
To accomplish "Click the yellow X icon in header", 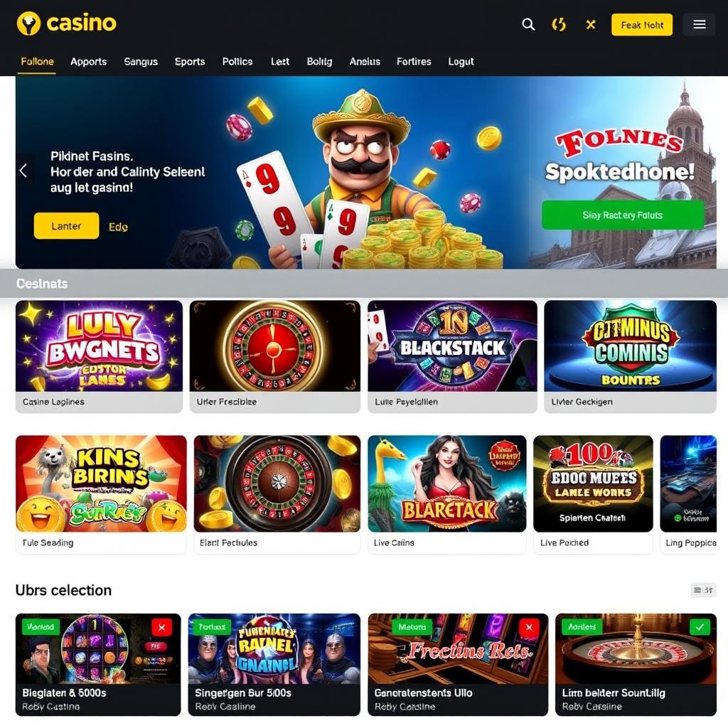I will 591,25.
